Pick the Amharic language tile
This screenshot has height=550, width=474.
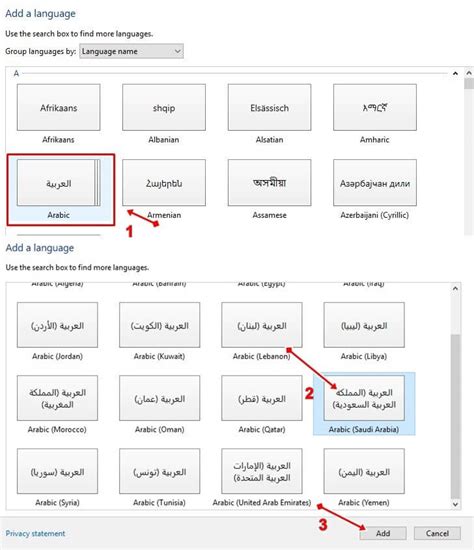pyautogui.click(x=375, y=107)
